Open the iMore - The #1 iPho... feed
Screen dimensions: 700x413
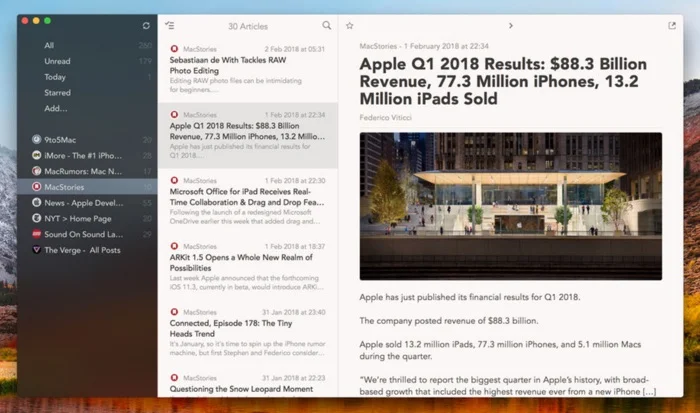click(87, 155)
